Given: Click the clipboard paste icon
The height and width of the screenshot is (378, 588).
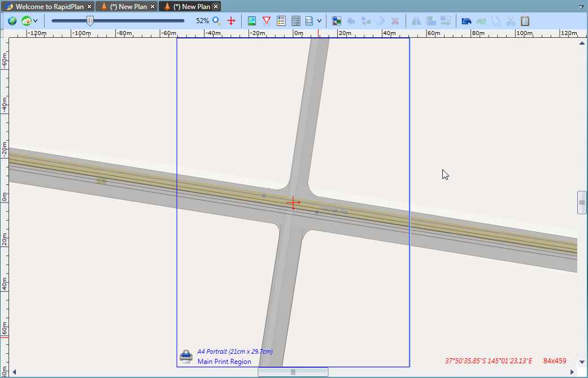Looking at the screenshot, I should 525,21.
